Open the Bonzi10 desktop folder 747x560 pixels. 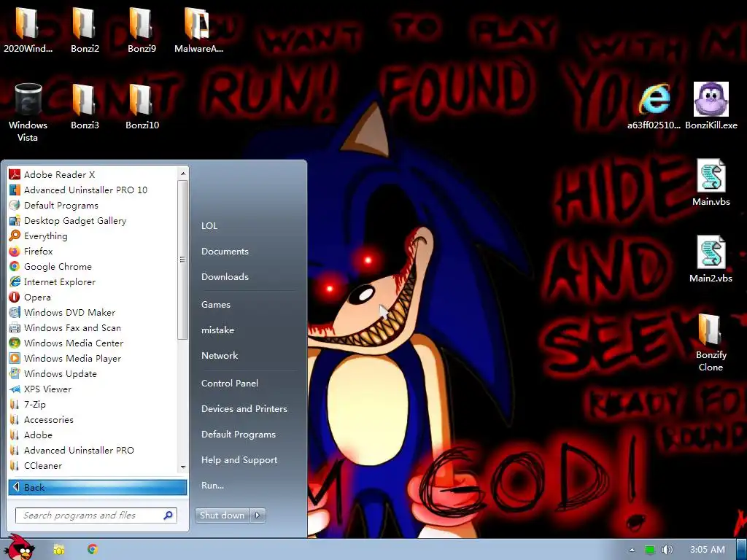coord(142,106)
